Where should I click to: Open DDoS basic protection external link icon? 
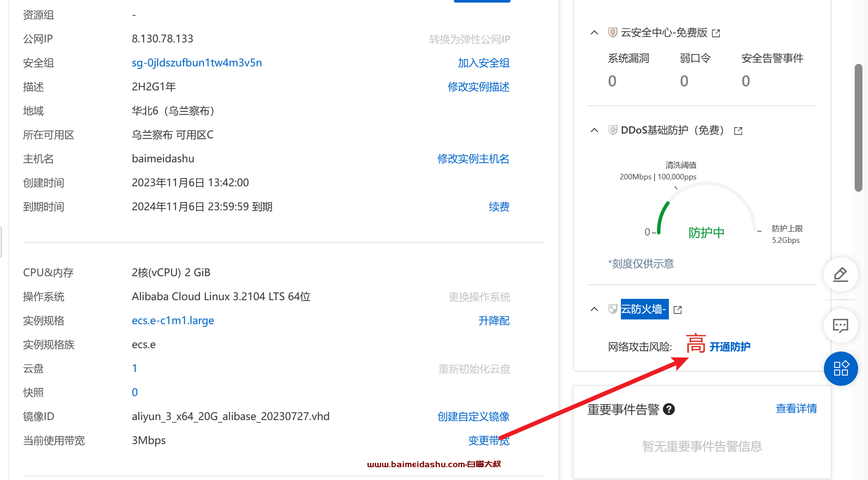pos(738,131)
